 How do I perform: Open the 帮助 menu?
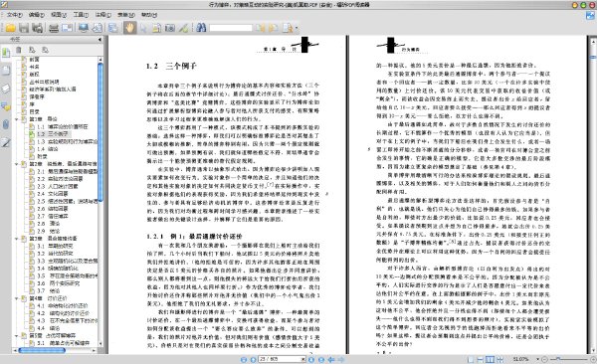(149, 15)
